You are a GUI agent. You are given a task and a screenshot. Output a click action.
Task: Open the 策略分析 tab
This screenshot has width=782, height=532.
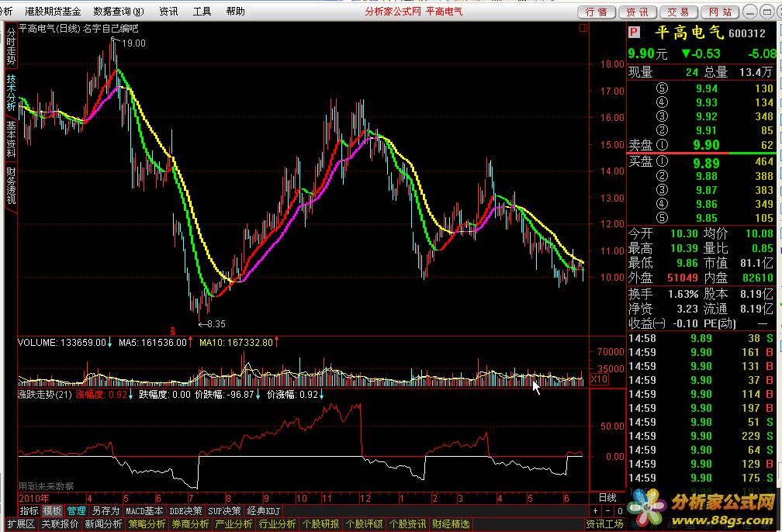tap(147, 524)
